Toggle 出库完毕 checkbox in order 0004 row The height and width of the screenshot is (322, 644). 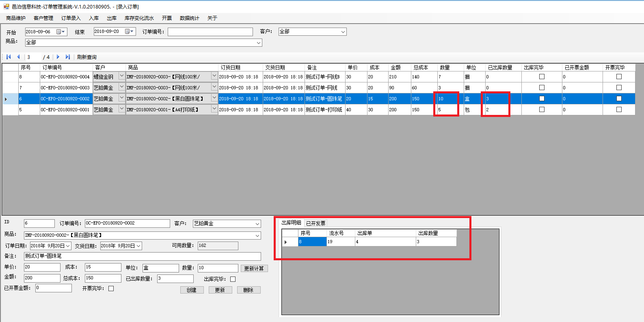coord(542,77)
